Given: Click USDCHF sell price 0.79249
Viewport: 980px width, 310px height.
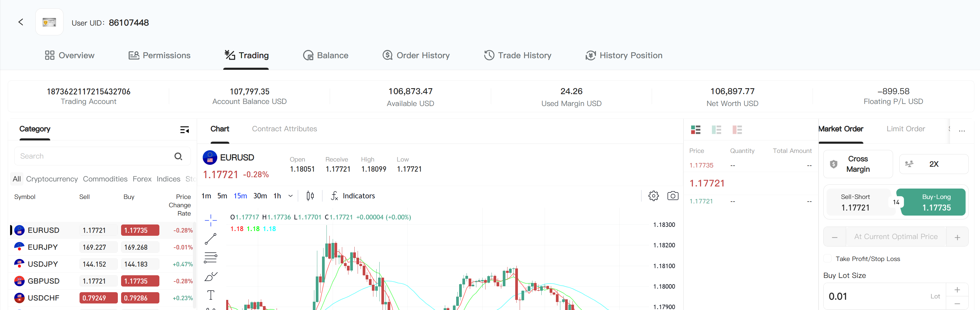Looking at the screenshot, I should click(99, 298).
